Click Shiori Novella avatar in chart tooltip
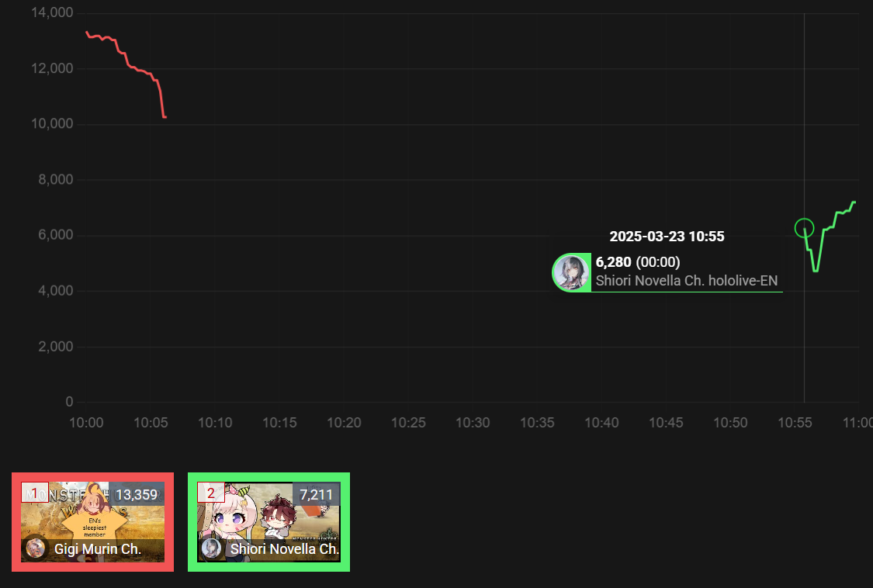Viewport: 873px width, 588px height. (x=571, y=272)
